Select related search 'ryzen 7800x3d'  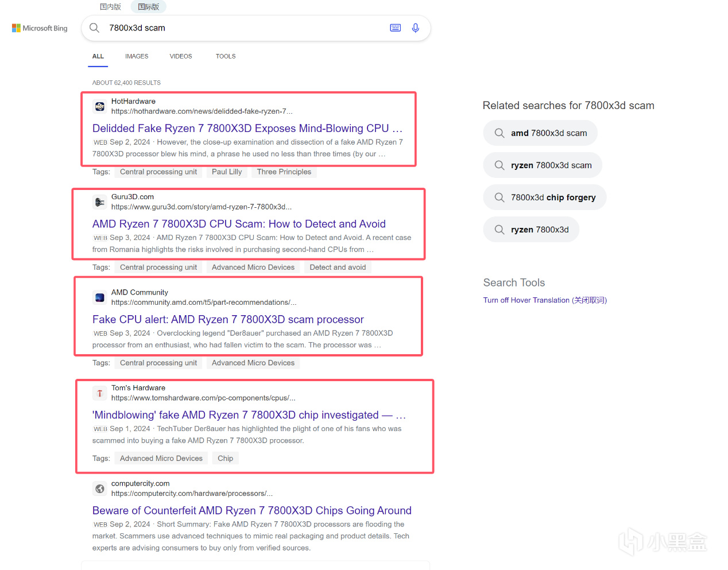pos(531,230)
